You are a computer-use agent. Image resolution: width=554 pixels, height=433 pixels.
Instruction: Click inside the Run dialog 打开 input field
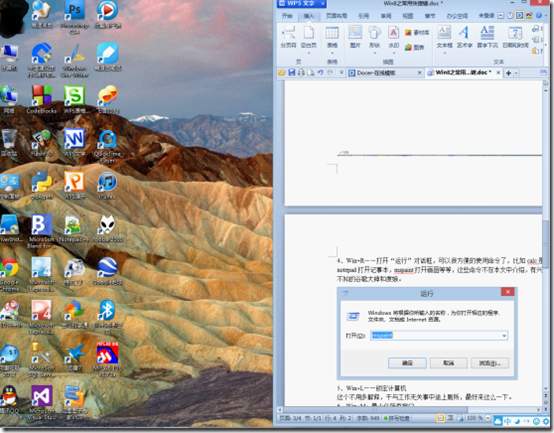[435, 336]
